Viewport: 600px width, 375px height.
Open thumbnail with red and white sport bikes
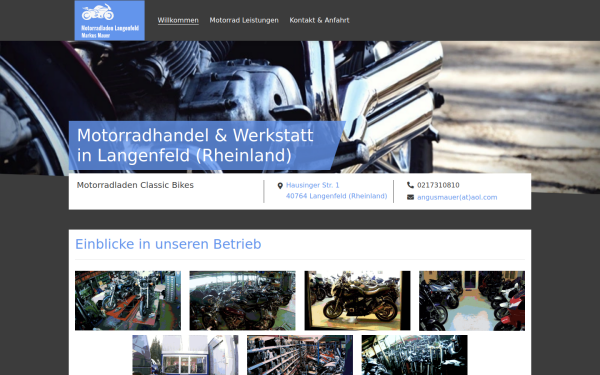point(472,300)
